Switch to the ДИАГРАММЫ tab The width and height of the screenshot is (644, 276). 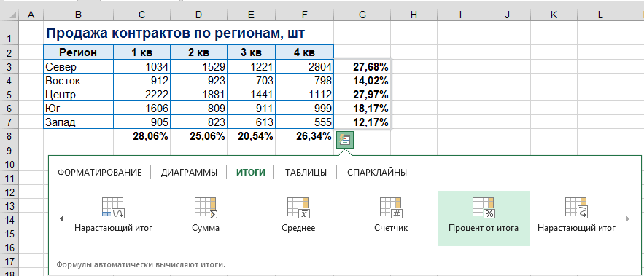tap(189, 173)
